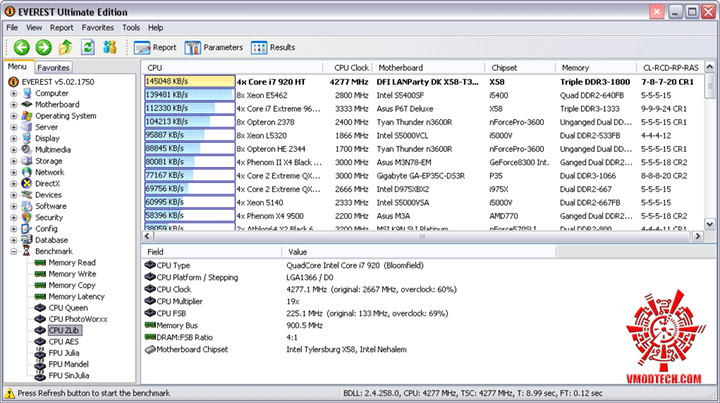
Task: Click the horizontal scrollbar right arrow
Action: 698,236
